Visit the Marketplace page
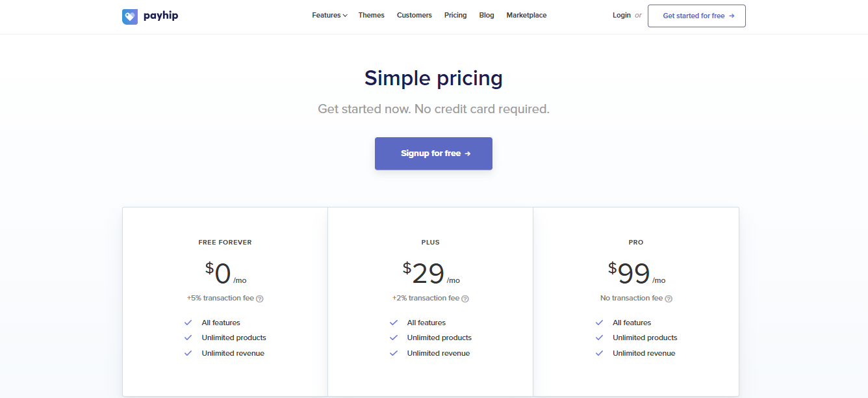 526,16
